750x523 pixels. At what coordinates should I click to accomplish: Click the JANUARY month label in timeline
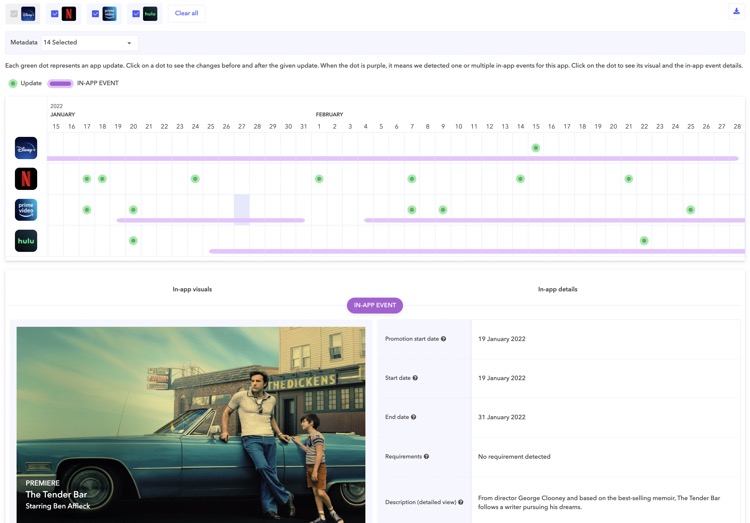(63, 114)
